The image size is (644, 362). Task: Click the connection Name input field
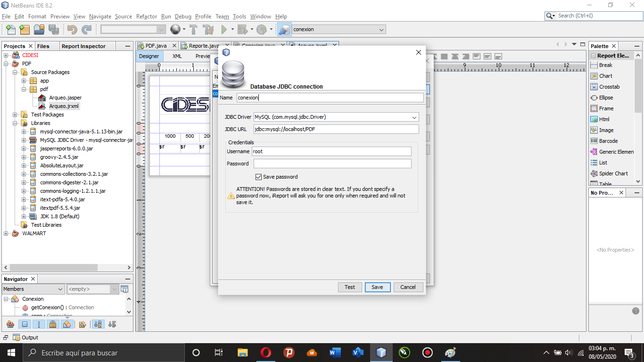[x=330, y=98]
